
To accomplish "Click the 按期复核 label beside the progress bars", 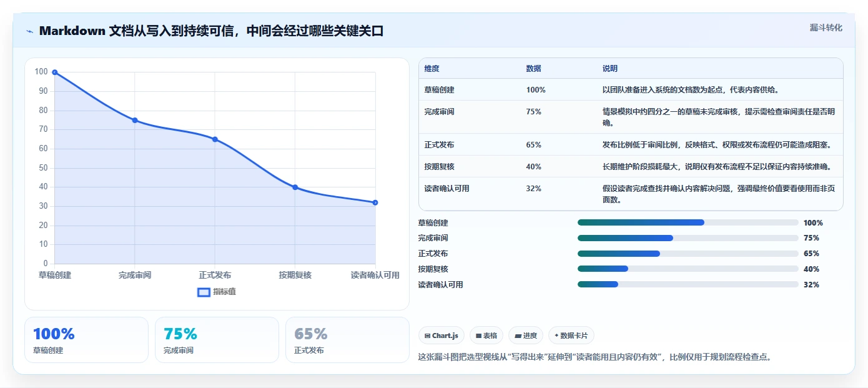I will (433, 269).
